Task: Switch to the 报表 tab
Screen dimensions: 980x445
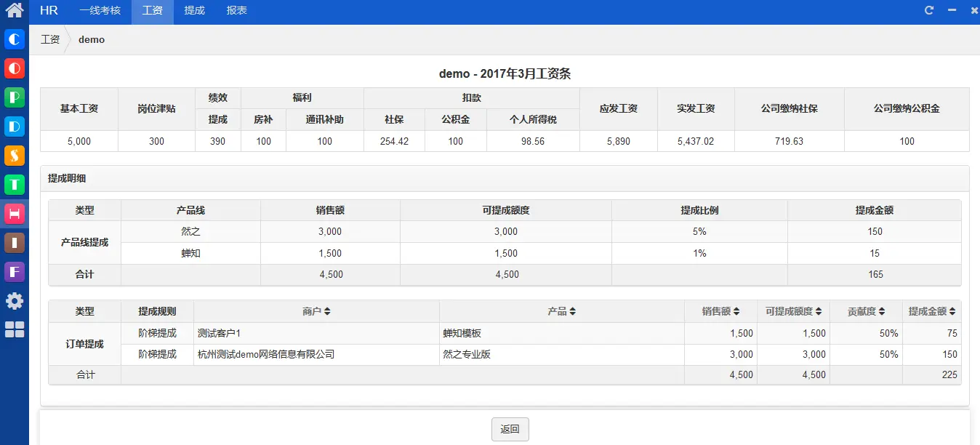Action: [x=236, y=11]
